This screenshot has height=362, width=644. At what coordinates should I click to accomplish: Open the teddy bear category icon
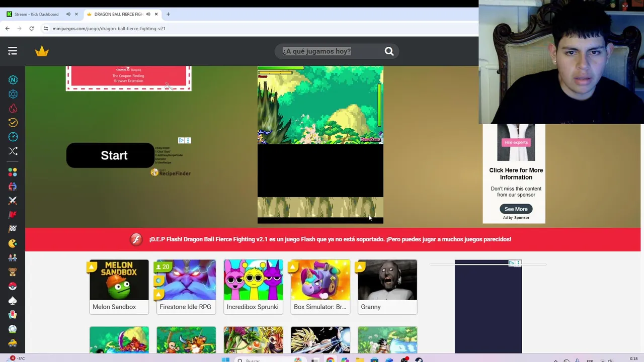pyautogui.click(x=13, y=272)
